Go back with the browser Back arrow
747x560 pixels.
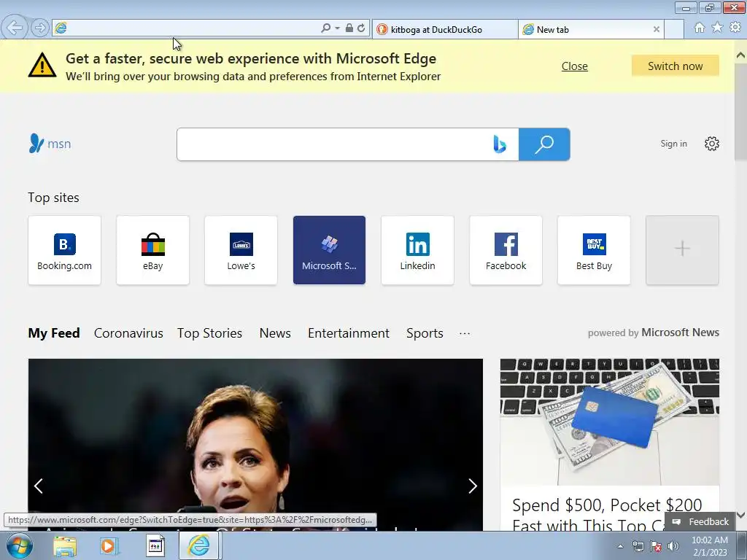[15, 28]
